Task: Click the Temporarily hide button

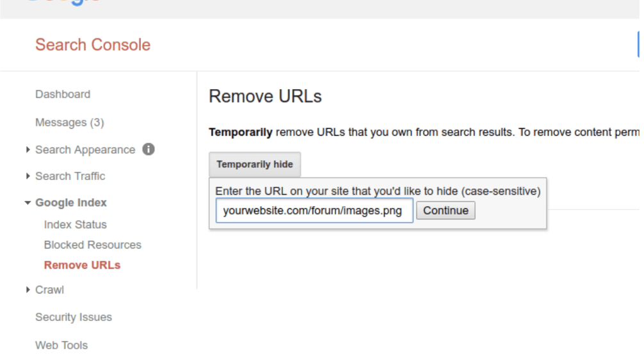Action: point(255,165)
